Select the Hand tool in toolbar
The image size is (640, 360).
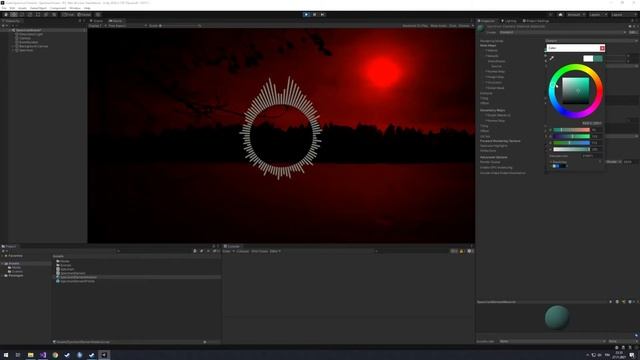point(6,15)
